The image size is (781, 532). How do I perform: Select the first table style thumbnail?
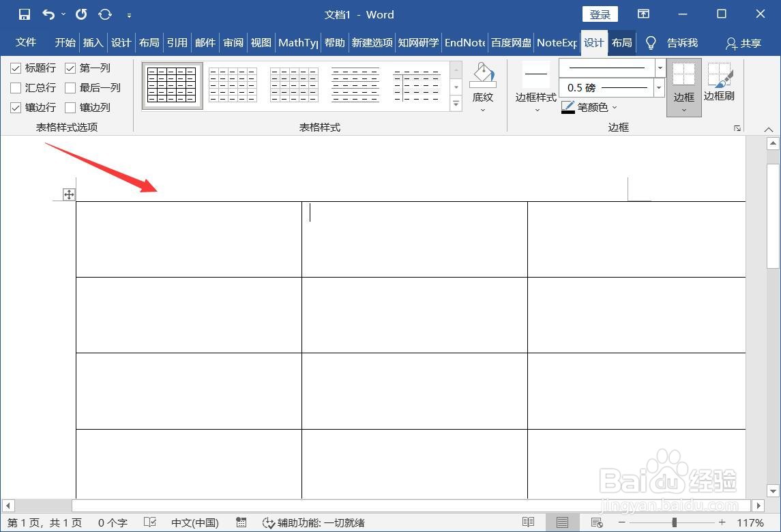[x=172, y=85]
